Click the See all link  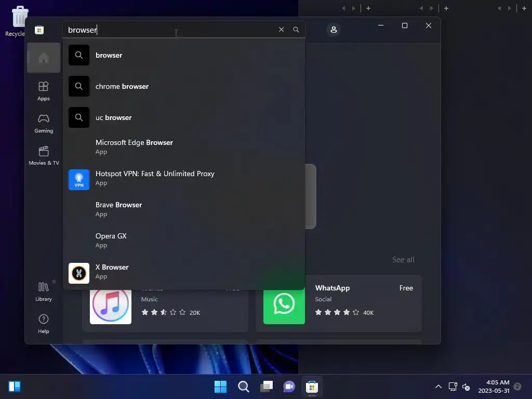(403, 260)
